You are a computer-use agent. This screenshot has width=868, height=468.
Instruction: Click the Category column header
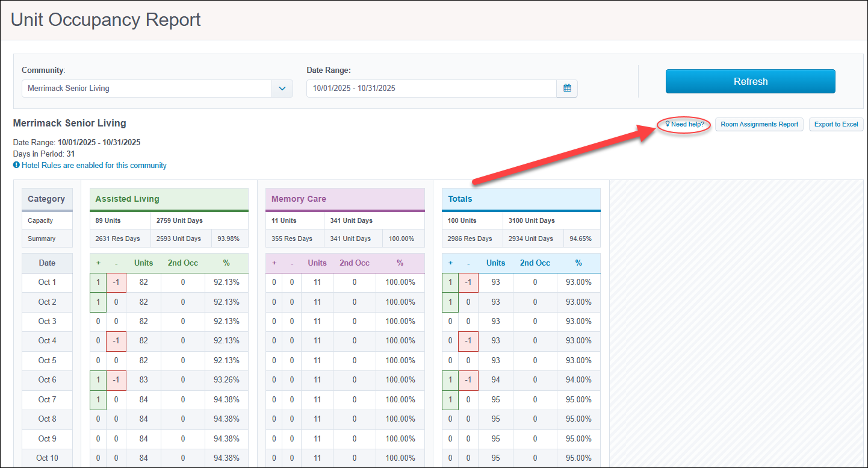point(47,199)
